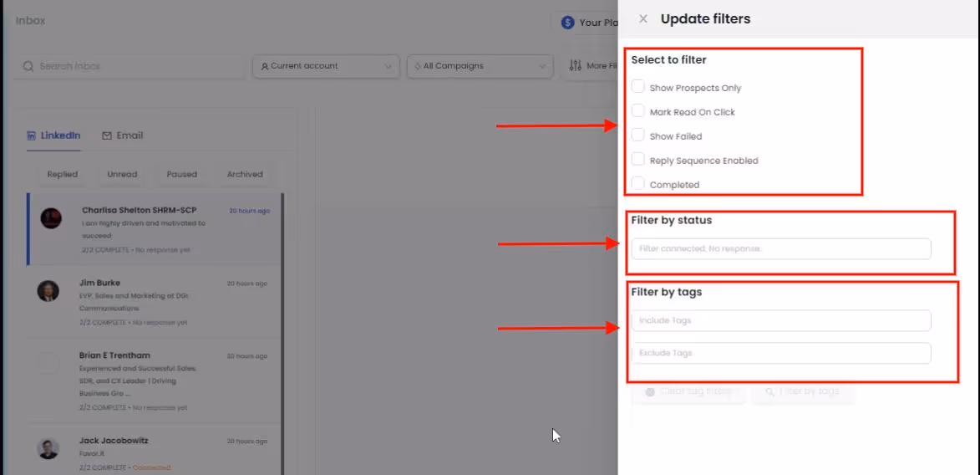
Task: Open the Current account dropdown
Action: (x=327, y=66)
